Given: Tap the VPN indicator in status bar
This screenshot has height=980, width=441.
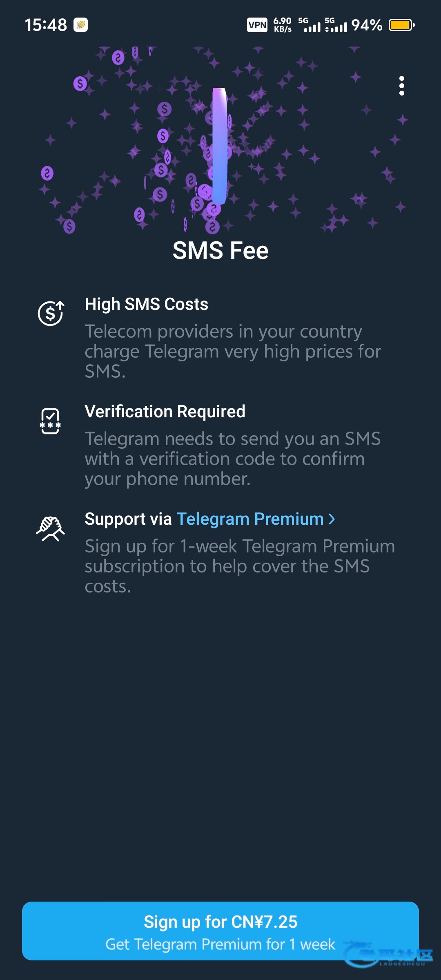Looking at the screenshot, I should [x=257, y=25].
